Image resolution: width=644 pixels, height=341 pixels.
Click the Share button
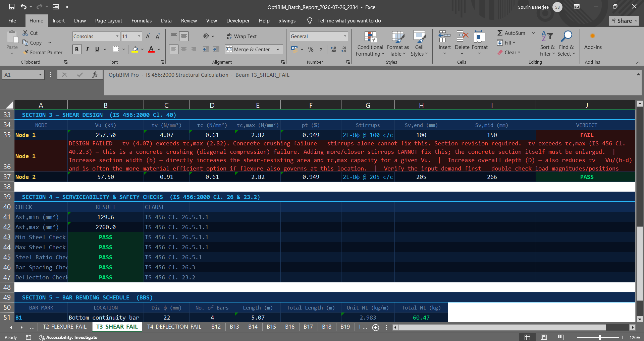click(x=624, y=21)
